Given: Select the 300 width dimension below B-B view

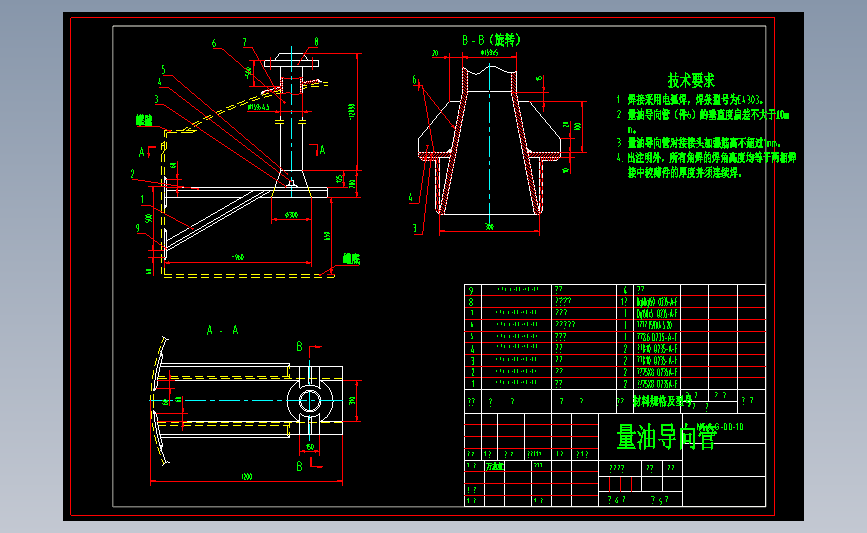Looking at the screenshot, I should pyautogui.click(x=489, y=227).
